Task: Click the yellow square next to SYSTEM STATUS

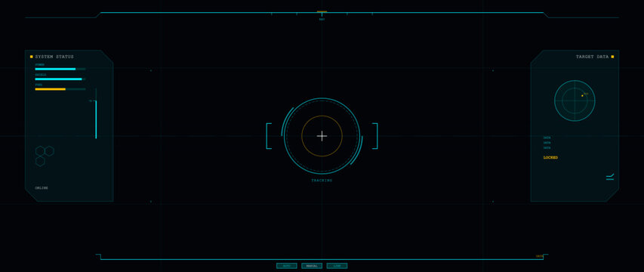Action: [31, 57]
